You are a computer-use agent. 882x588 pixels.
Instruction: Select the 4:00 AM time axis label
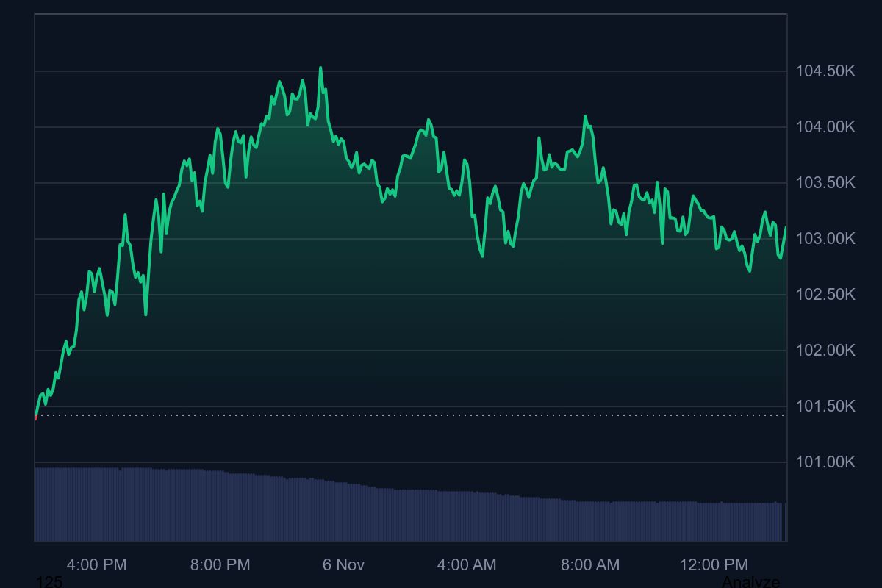(x=467, y=564)
